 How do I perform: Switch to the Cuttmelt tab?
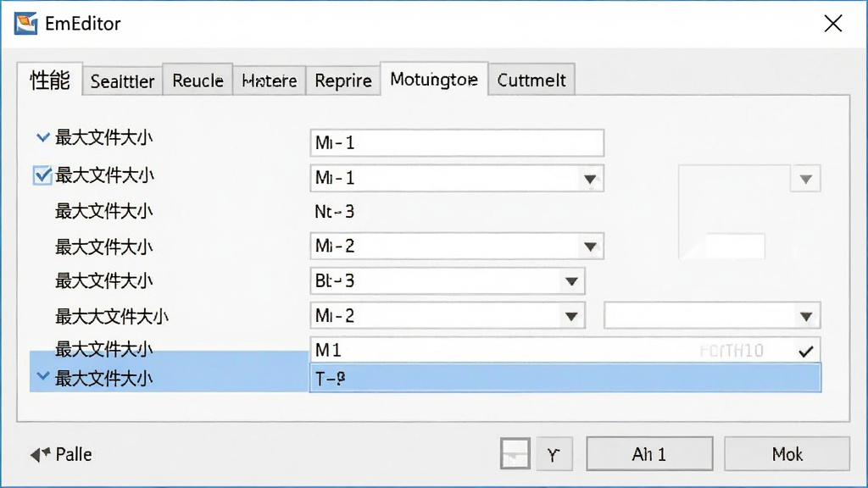pyautogui.click(x=531, y=80)
